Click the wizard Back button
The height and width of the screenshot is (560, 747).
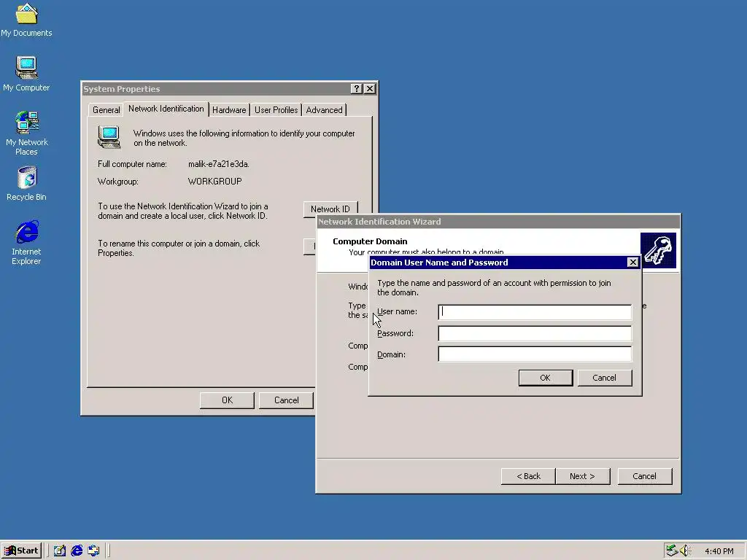click(528, 476)
